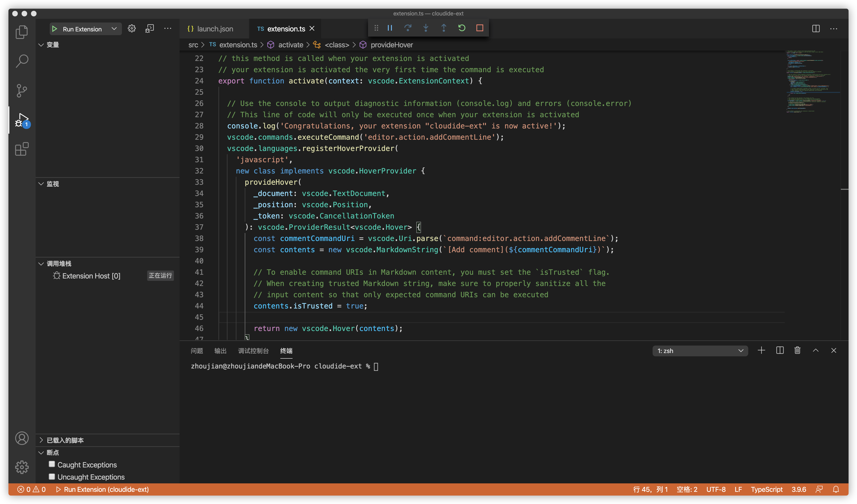Image resolution: width=857 pixels, height=504 pixels.
Task: Open the Source Control view
Action: tap(22, 90)
